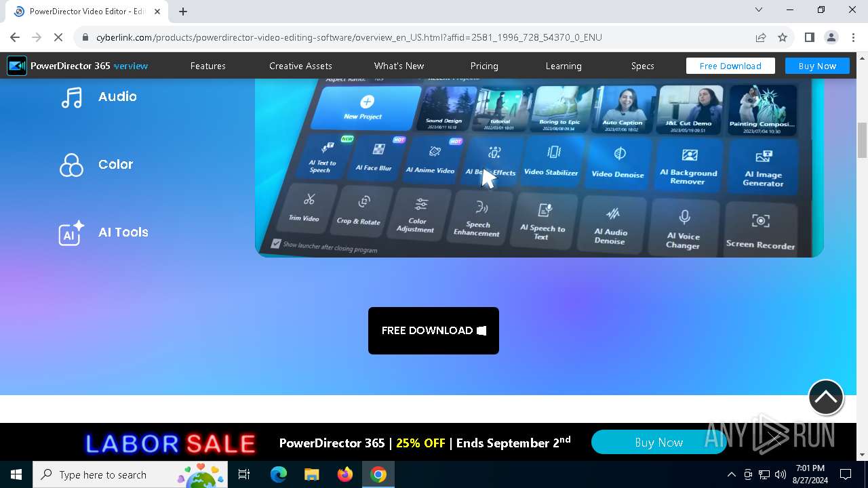The height and width of the screenshot is (488, 868).
Task: Open the browser side panel icon
Action: click(x=810, y=37)
